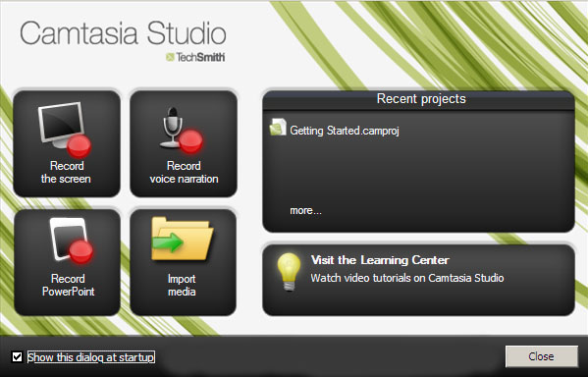Click the Import media text label
The image size is (588, 377).
point(182,285)
